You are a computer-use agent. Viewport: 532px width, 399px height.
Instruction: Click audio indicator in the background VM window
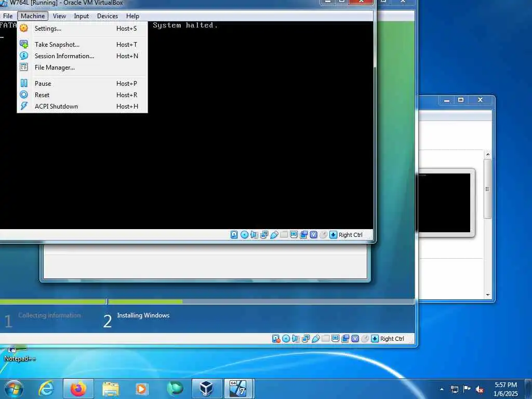coord(296,339)
